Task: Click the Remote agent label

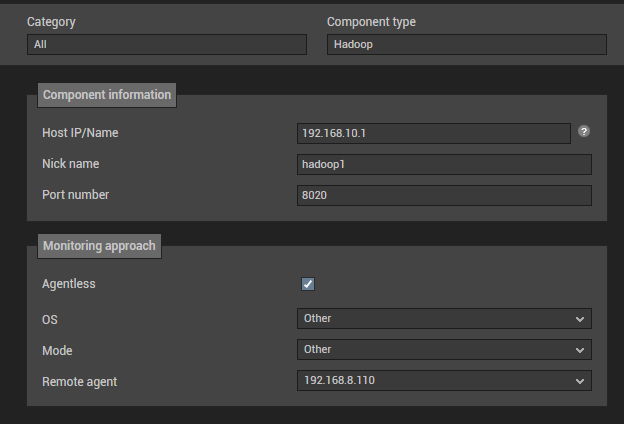Action: coord(80,382)
